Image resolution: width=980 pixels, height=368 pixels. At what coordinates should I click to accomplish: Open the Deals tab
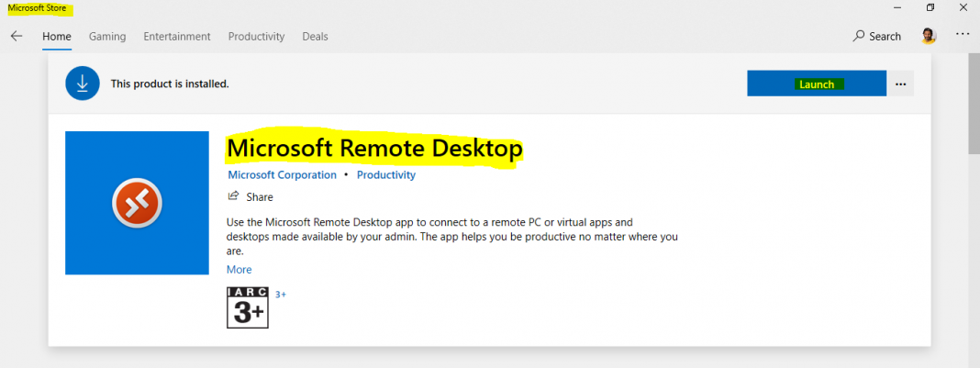pyautogui.click(x=315, y=36)
